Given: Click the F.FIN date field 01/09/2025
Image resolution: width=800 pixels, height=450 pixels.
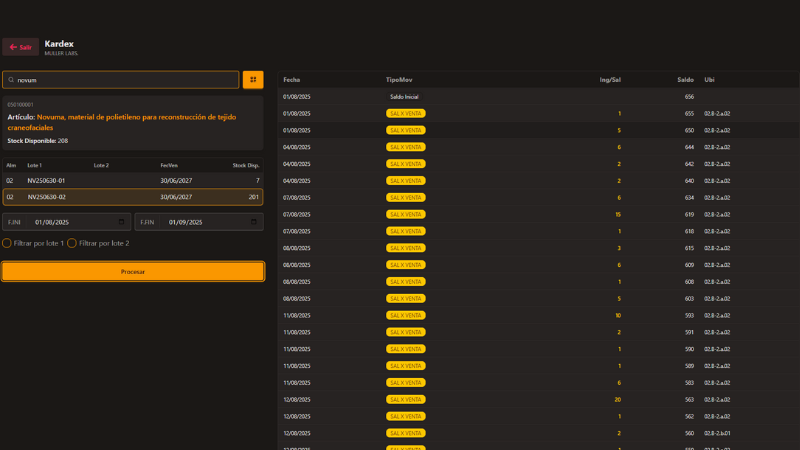Looking at the screenshot, I should tap(199, 222).
